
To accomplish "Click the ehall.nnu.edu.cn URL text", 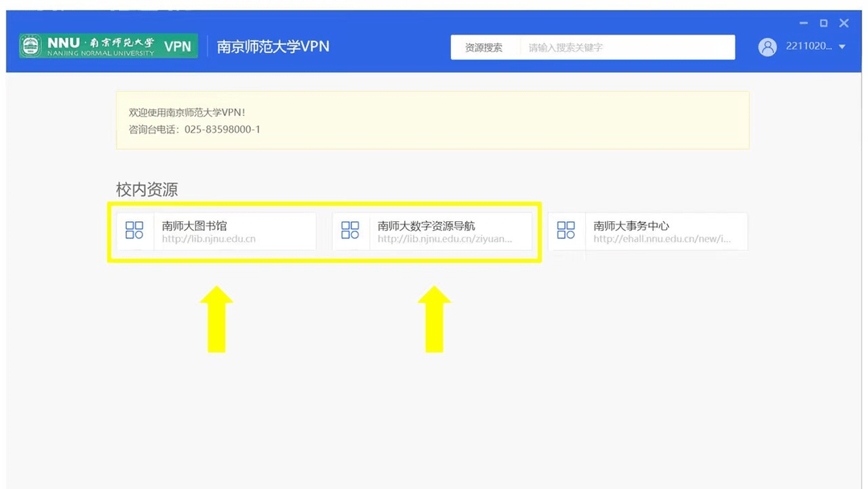I will [x=662, y=239].
